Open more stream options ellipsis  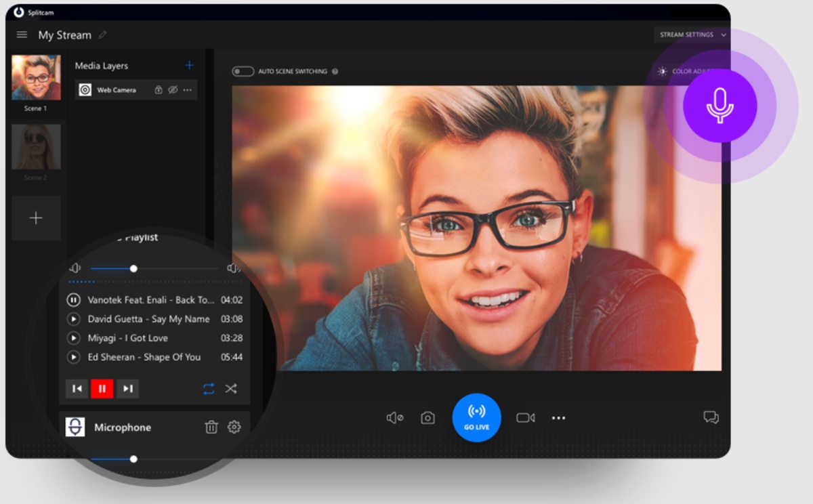pos(558,418)
